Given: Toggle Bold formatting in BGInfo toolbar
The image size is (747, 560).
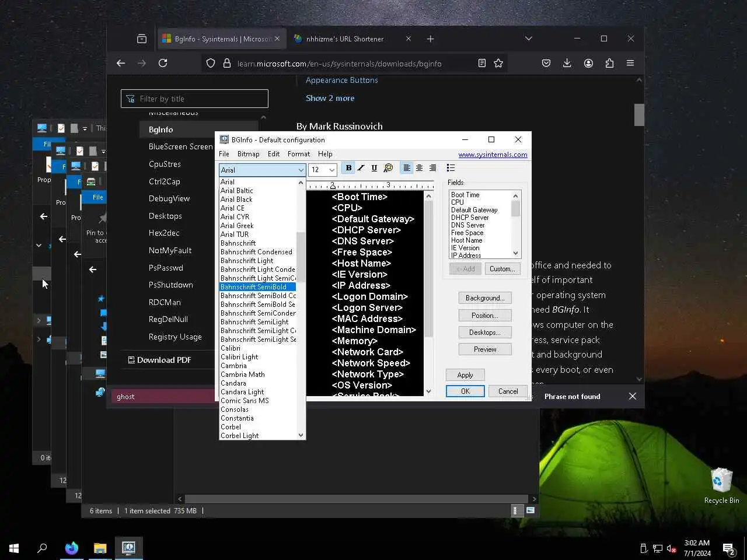Looking at the screenshot, I should coord(348,168).
